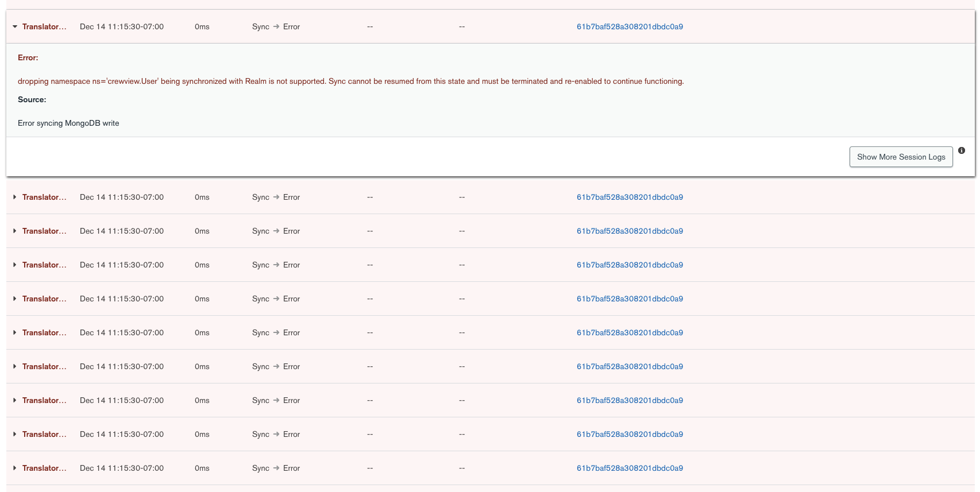This screenshot has width=980, height=492.
Task: Expand the last visible Translator log row
Action: point(15,468)
